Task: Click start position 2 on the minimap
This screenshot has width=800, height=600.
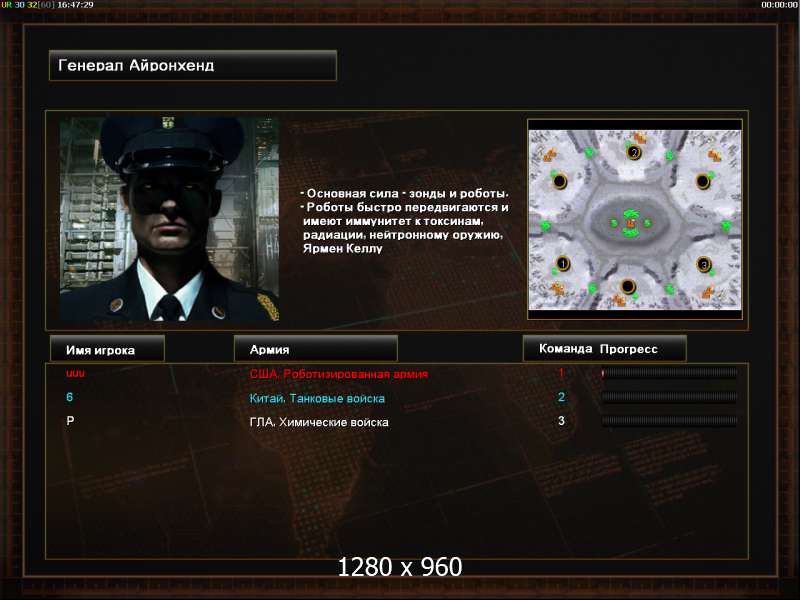Action: (x=634, y=152)
